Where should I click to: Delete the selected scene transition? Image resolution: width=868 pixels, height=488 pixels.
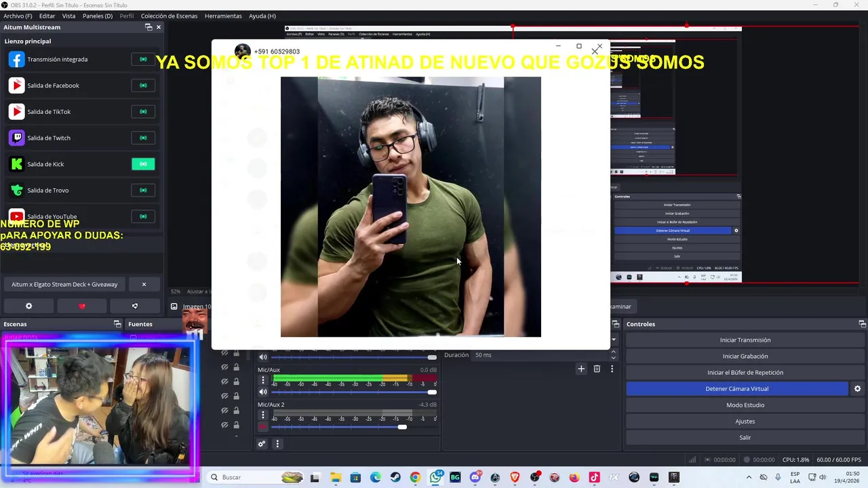[597, 369]
